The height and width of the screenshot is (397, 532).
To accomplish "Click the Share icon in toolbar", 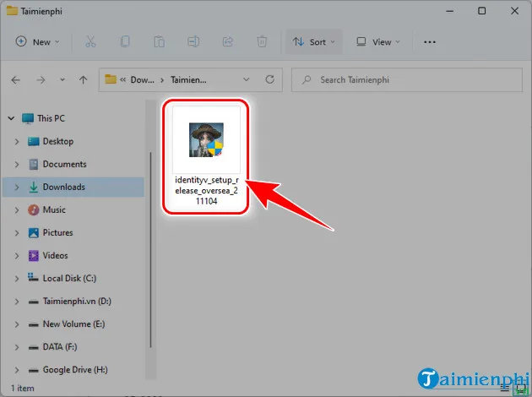I will click(x=227, y=41).
